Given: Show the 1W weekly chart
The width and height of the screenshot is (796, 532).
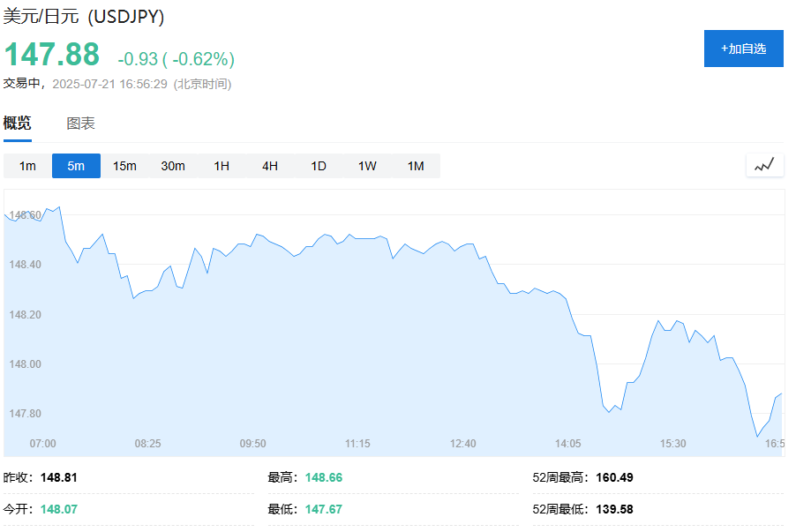Looking at the screenshot, I should pos(367,166).
